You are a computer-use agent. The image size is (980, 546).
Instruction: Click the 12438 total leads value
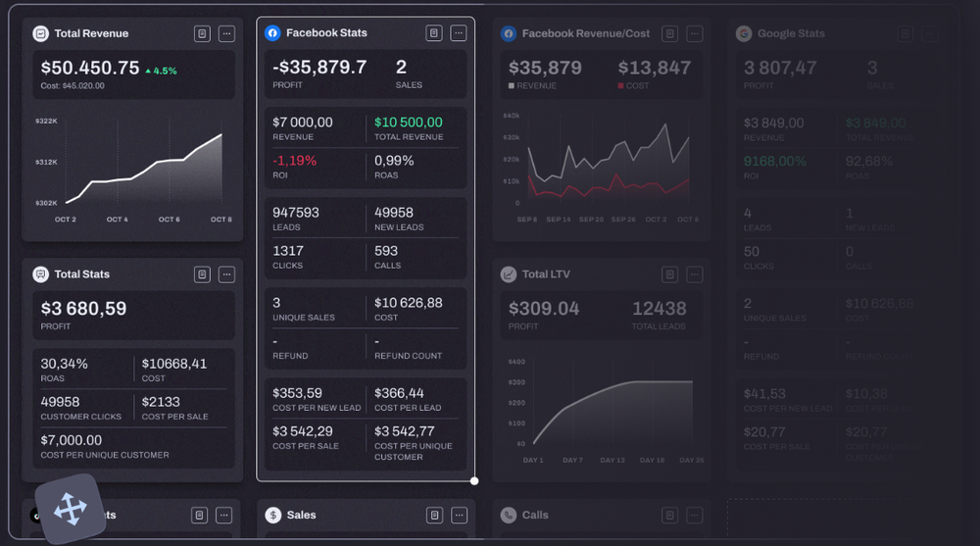[659, 309]
